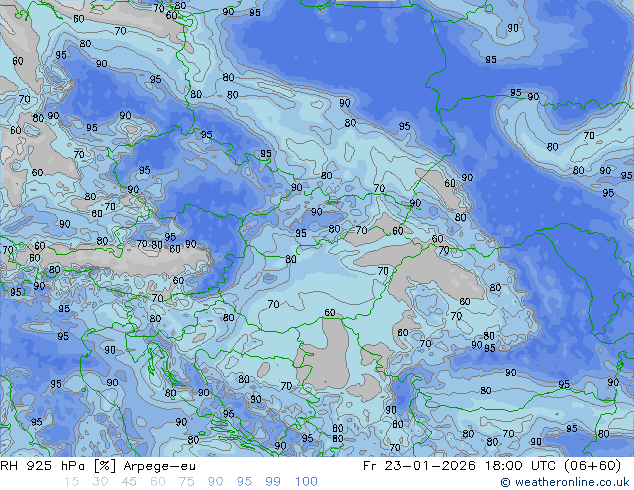Select the legend value 75 in the color scale
Viewport: 634px width, 490px height.
(186, 482)
